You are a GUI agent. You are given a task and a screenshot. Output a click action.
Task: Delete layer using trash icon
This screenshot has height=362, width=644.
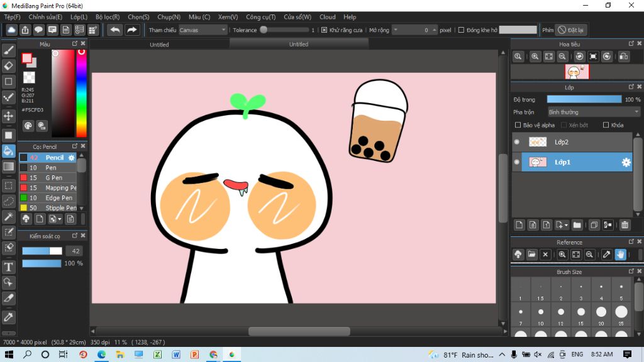pos(625,225)
